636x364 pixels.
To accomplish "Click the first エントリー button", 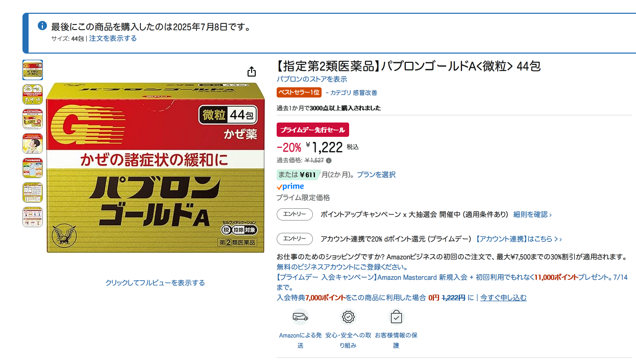I will (x=295, y=214).
